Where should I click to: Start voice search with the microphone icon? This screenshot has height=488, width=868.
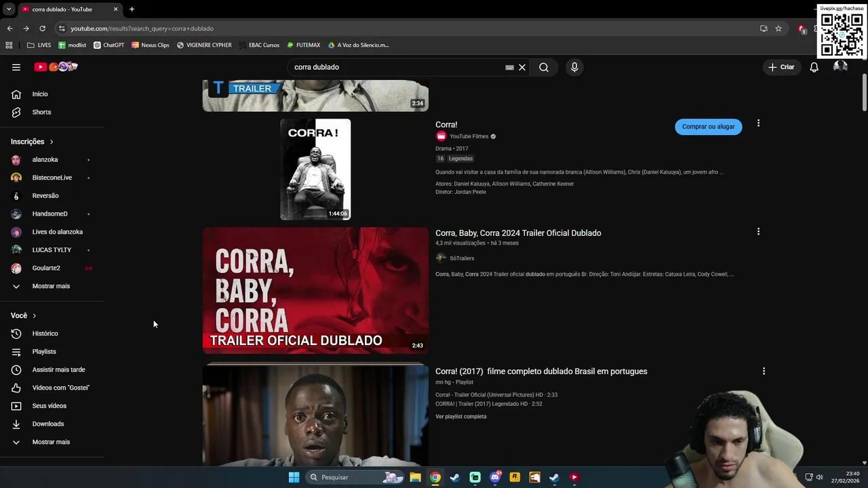coord(574,67)
